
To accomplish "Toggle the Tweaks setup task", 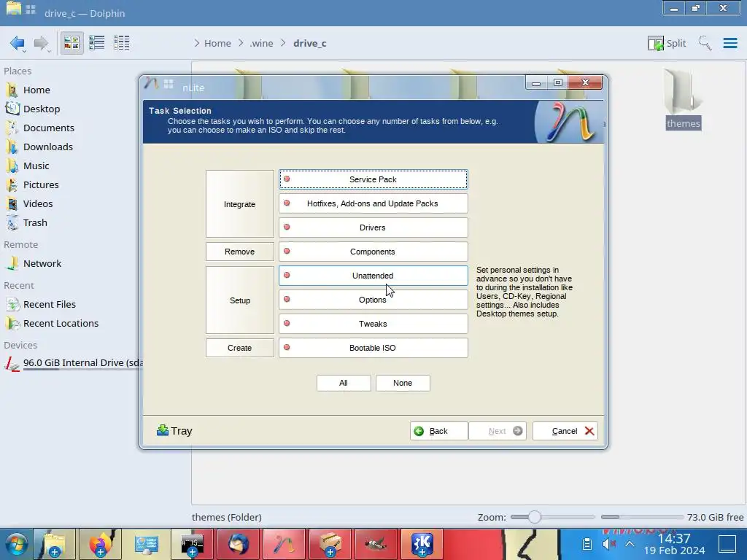I will [373, 324].
